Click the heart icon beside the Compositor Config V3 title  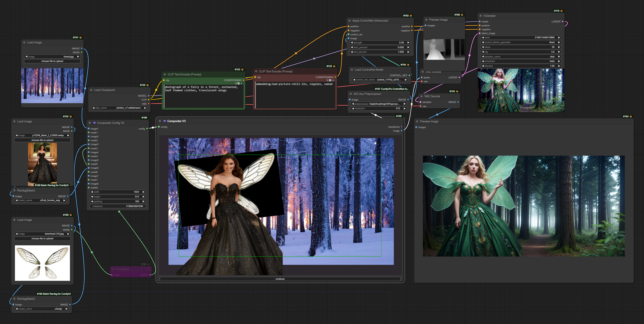click(x=94, y=123)
